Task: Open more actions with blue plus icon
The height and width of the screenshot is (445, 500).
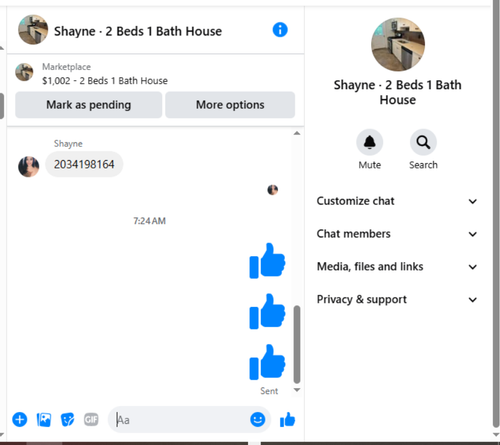Action: [x=20, y=419]
